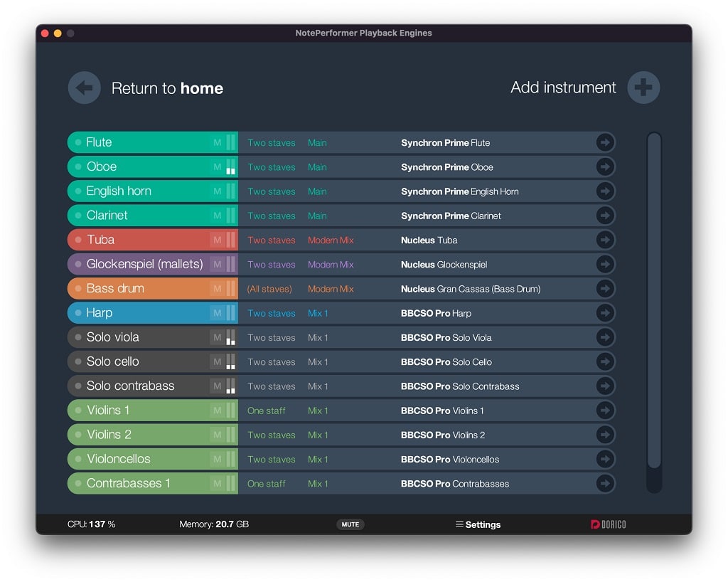Image resolution: width=728 pixels, height=582 pixels.
Task: Select the Solo viola instrument name
Action: point(113,337)
